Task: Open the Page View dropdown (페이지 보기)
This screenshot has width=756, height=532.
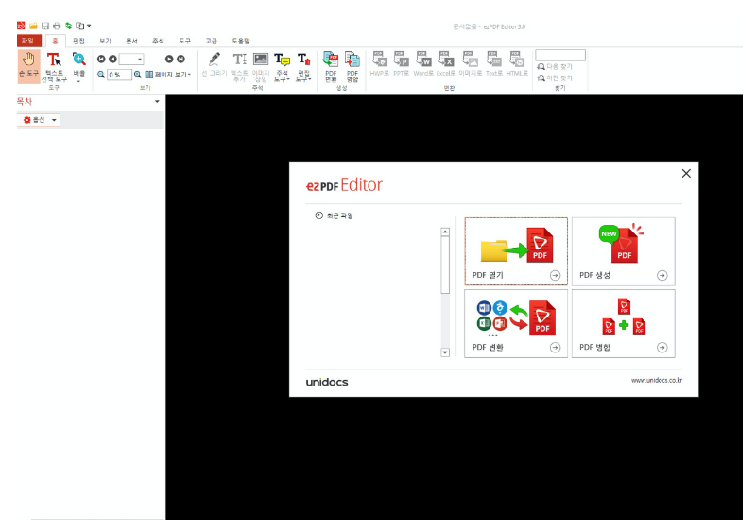Action: tap(168, 75)
